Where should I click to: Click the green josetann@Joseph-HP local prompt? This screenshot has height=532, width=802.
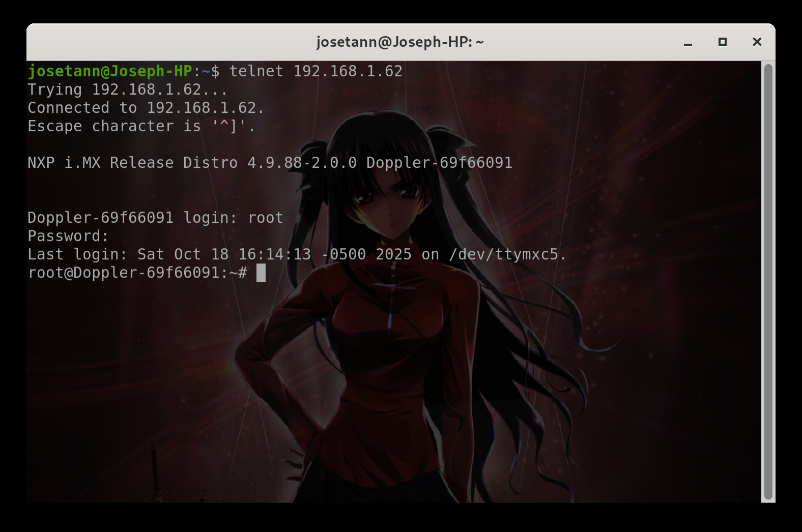pyautogui.click(x=110, y=71)
